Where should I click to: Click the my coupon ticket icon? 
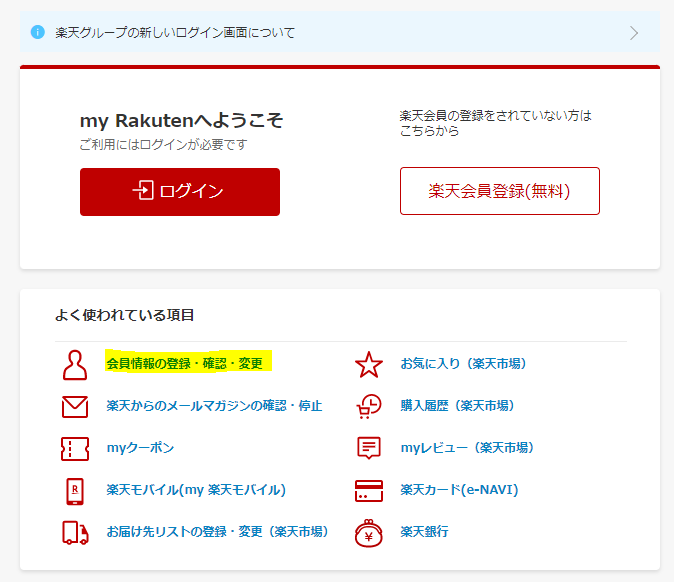click(x=75, y=449)
